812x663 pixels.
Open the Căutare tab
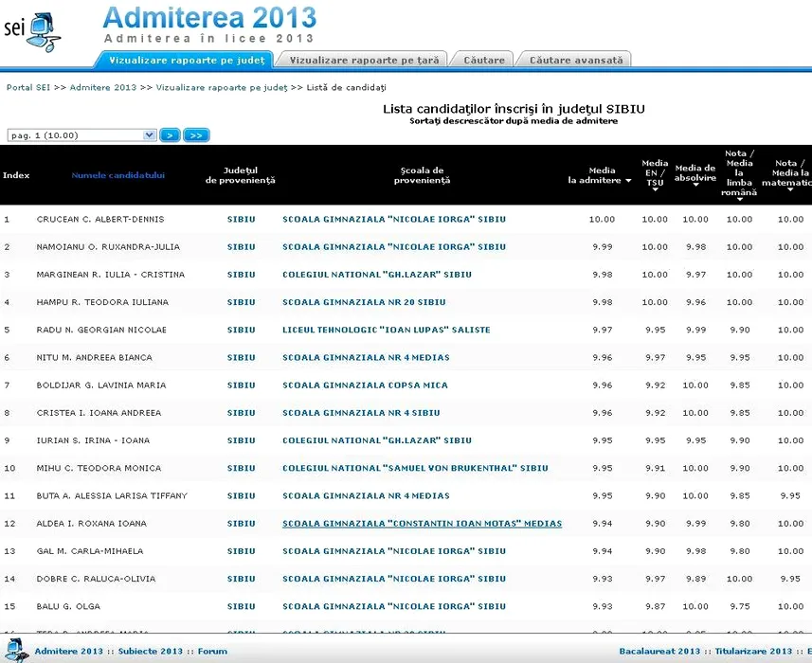484,60
